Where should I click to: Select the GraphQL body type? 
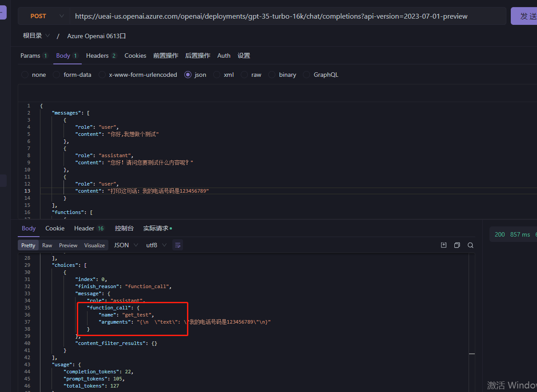coord(306,75)
